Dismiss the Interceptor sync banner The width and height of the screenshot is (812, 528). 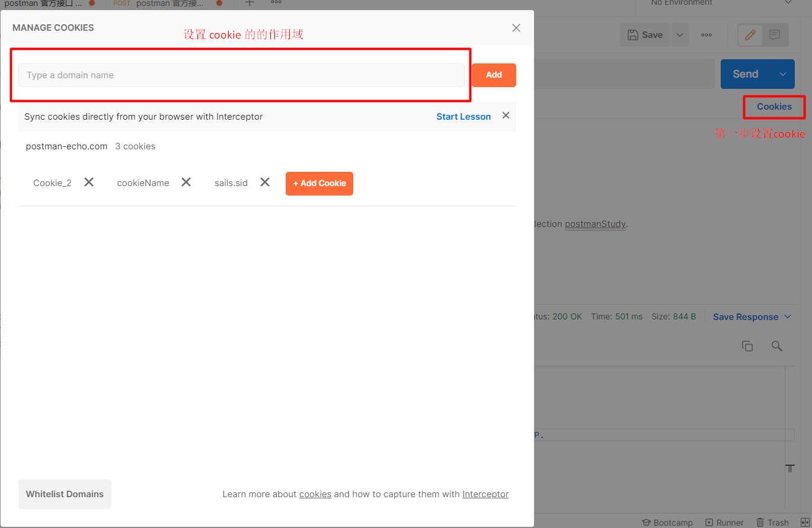point(506,116)
